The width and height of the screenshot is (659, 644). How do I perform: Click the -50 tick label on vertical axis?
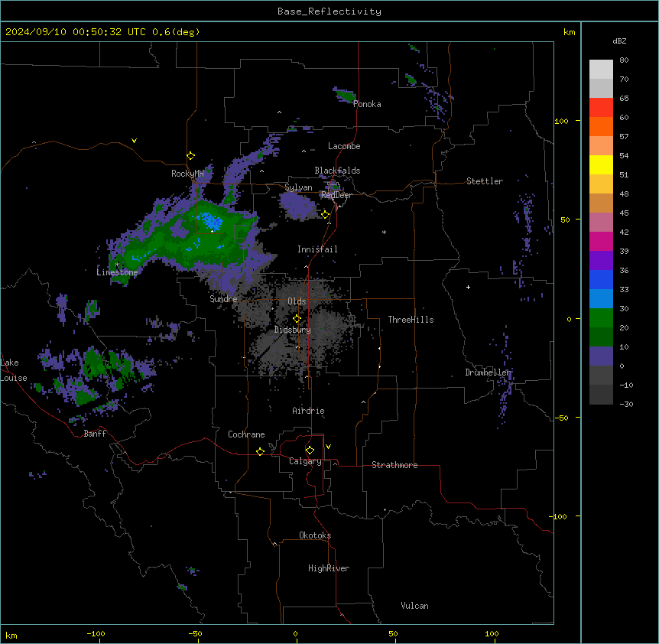coord(561,418)
